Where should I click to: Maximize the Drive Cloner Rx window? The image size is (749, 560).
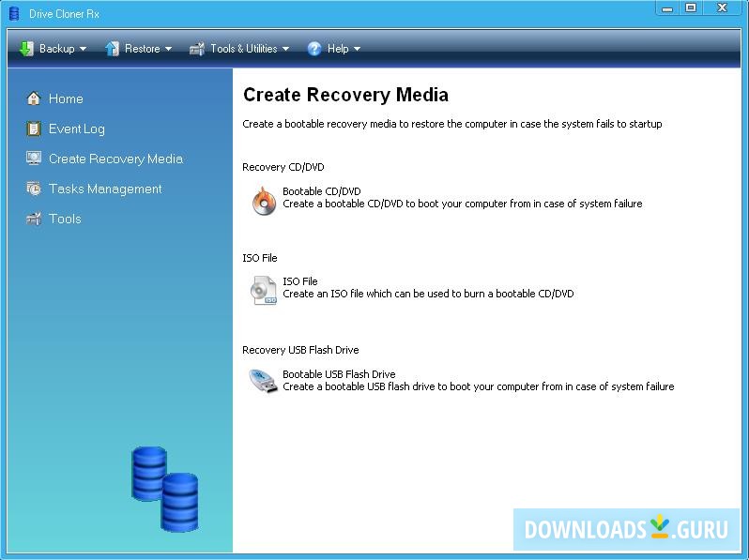(691, 8)
